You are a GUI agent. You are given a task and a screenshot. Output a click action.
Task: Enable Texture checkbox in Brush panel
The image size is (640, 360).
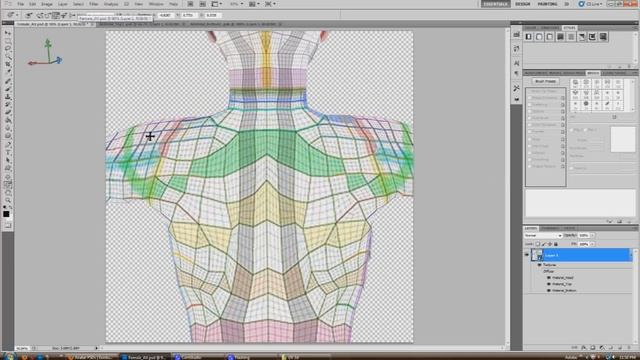(x=529, y=111)
